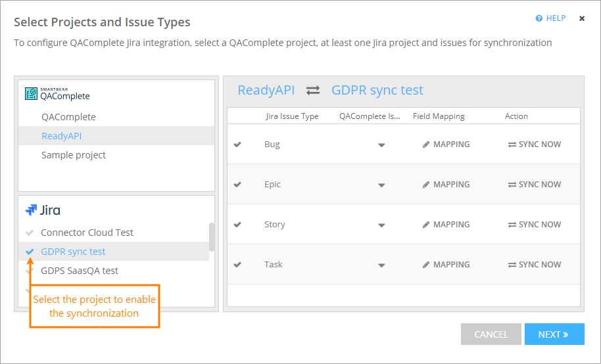Click the pencil icon in the Bug row
This screenshot has width=601, height=364.
(x=426, y=145)
